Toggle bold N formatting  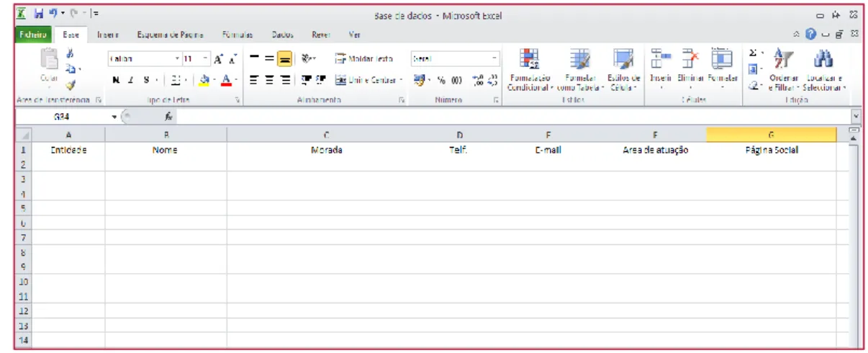117,80
